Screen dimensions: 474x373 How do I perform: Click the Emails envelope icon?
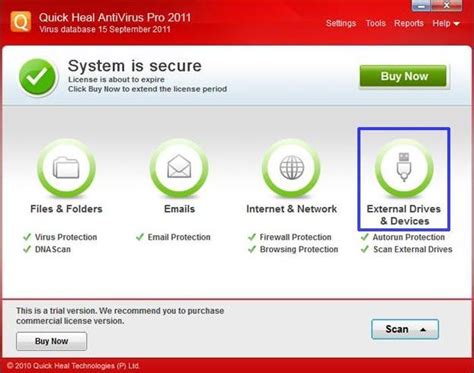click(179, 168)
